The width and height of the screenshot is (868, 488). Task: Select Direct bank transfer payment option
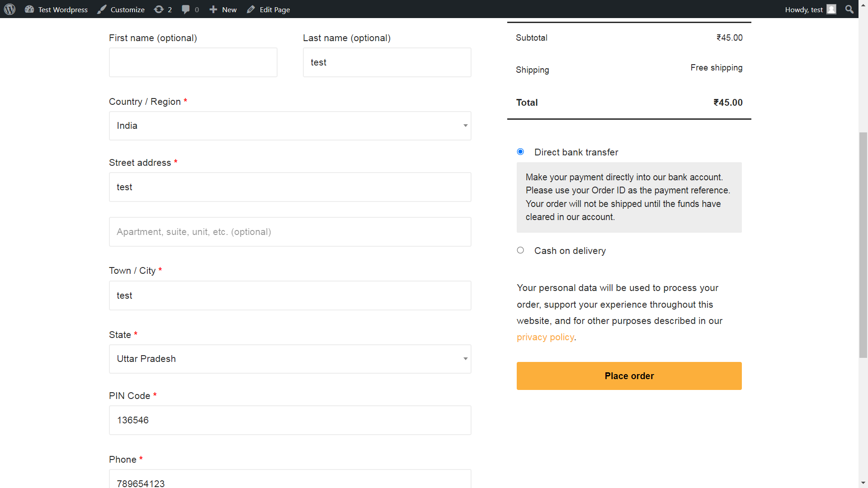point(520,152)
